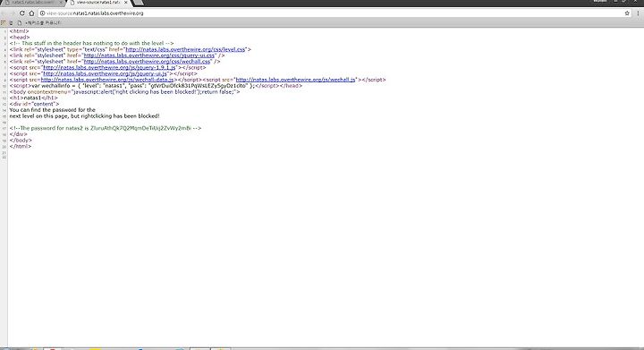Open the Chrome three-dot menu

pos(638,13)
